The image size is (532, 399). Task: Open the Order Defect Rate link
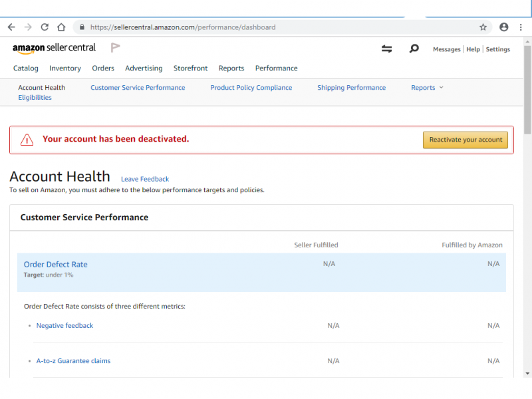56,264
